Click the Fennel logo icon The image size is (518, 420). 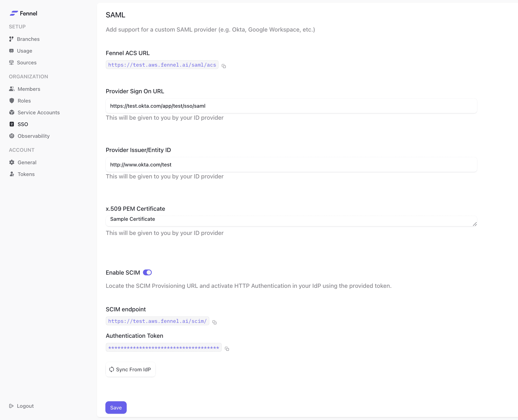14,13
